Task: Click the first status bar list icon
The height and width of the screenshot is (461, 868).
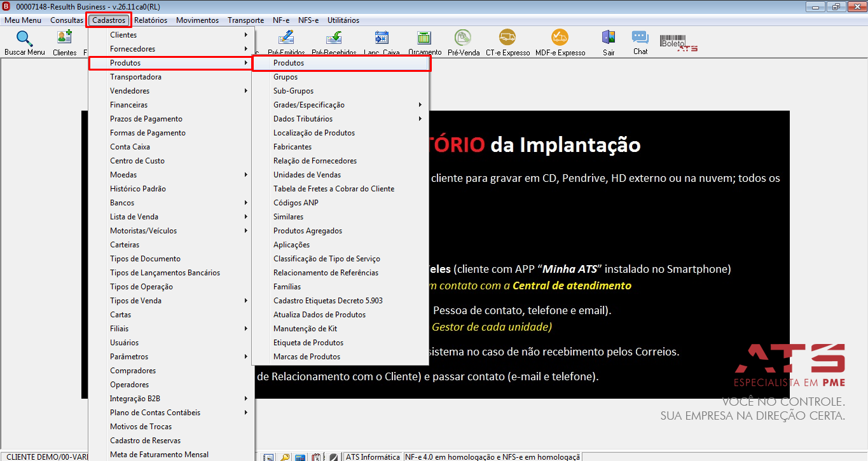Action: (x=269, y=457)
